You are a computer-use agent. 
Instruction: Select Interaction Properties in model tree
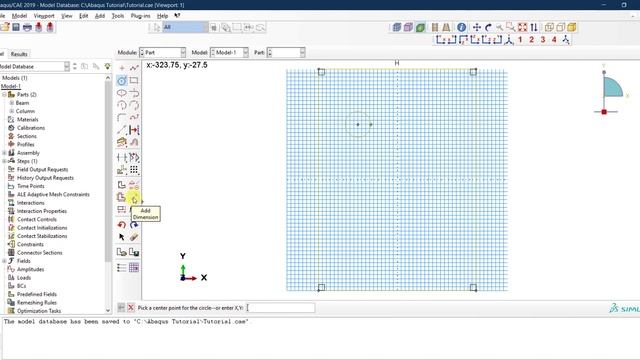click(42, 211)
